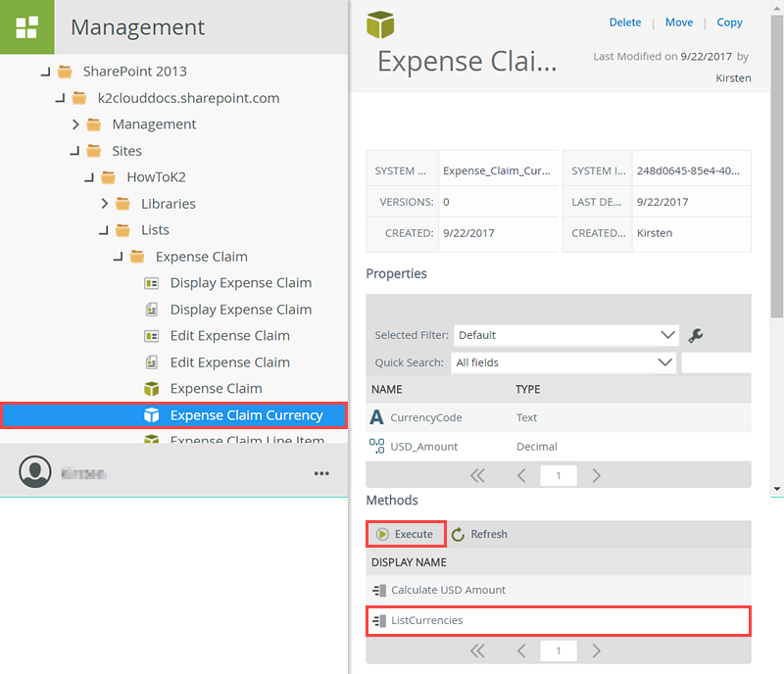Open the three-dot user options menu

pos(321,473)
